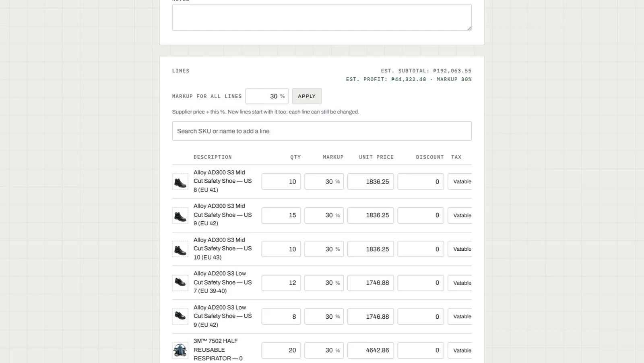Click the Alloy AD300 US 9 shoe thumbnail
The height and width of the screenshot is (363, 644).
click(180, 215)
